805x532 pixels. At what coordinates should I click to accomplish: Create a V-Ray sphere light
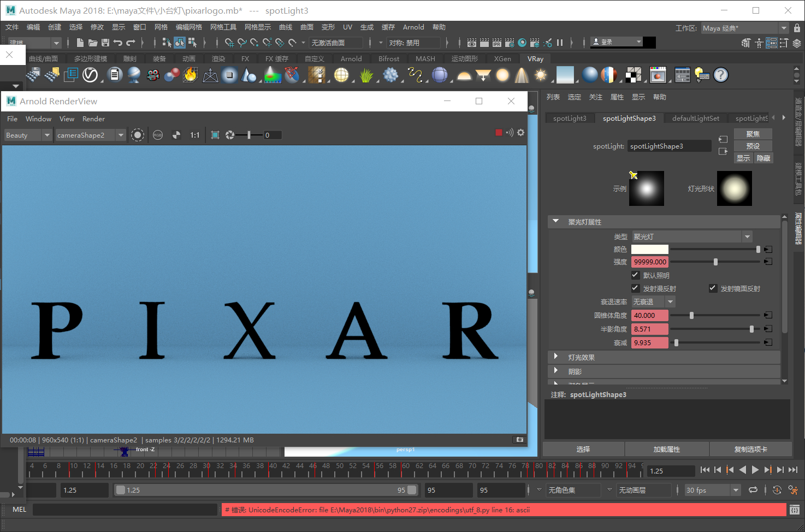coord(502,75)
